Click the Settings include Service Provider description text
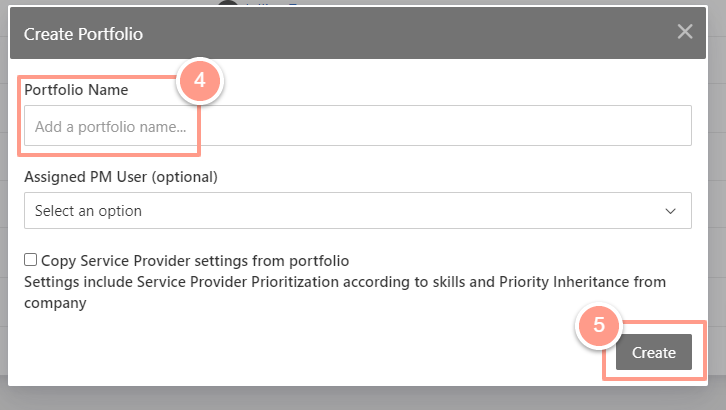 [345, 292]
